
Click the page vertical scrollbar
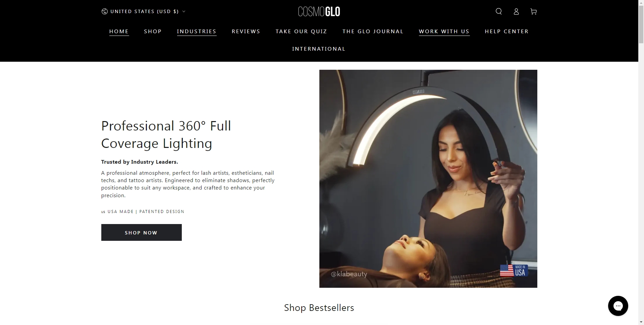pyautogui.click(x=641, y=162)
